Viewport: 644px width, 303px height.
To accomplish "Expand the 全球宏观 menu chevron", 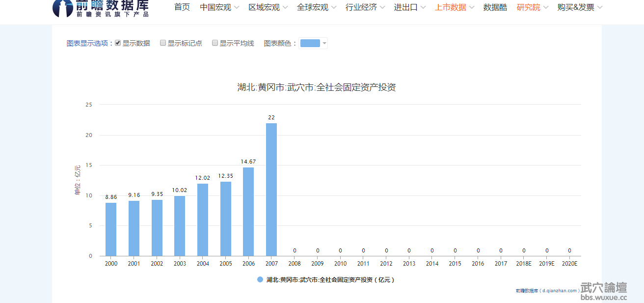I will pyautogui.click(x=334, y=7).
